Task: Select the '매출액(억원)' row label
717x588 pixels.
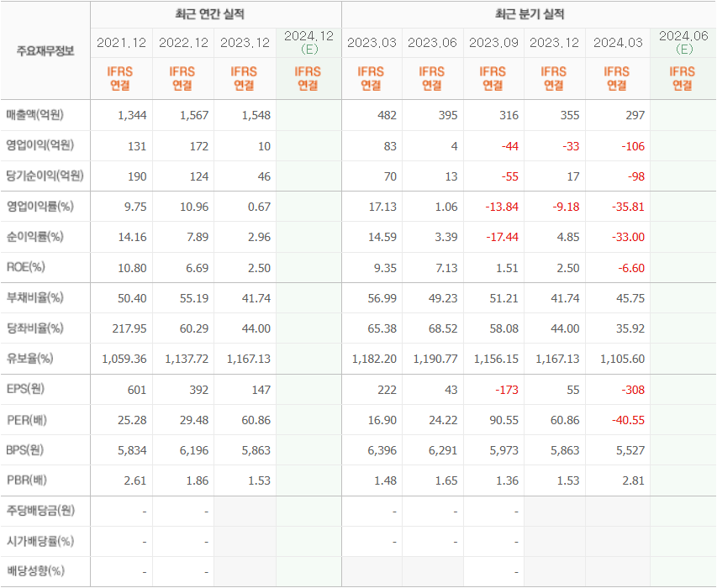Action: pos(34,115)
